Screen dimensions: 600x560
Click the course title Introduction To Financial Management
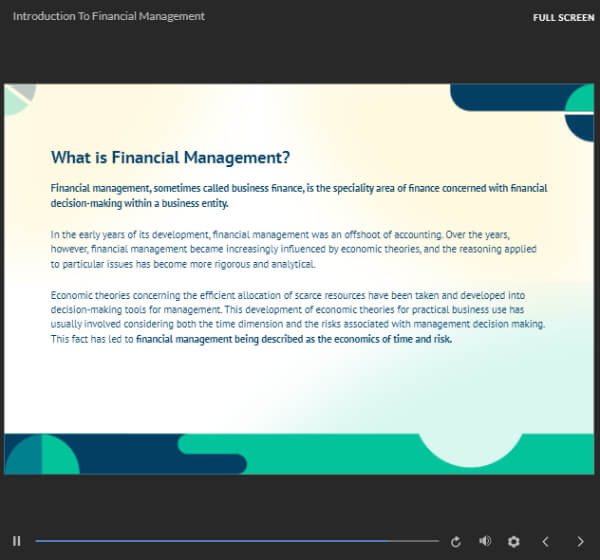coord(108,16)
